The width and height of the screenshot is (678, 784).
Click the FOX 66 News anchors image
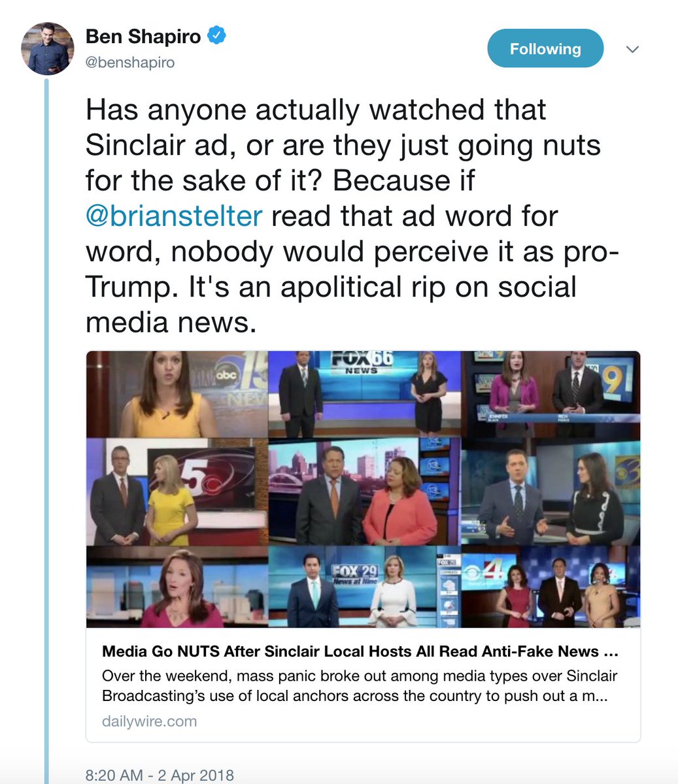click(364, 395)
